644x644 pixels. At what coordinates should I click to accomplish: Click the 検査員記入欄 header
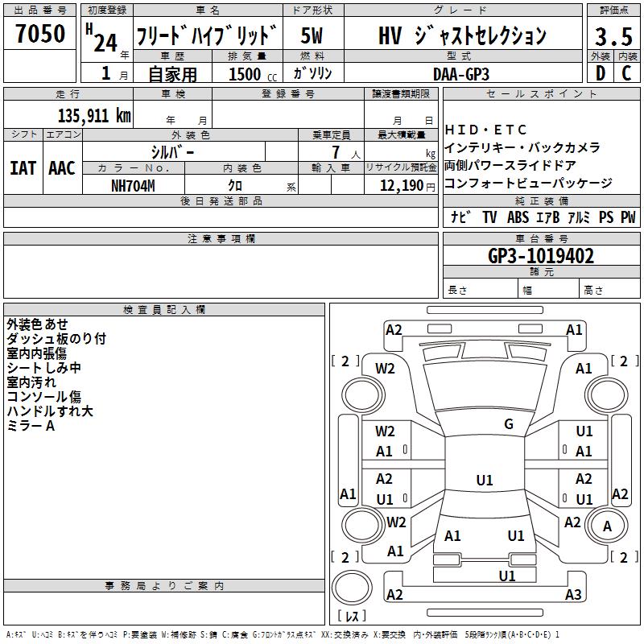click(164, 310)
